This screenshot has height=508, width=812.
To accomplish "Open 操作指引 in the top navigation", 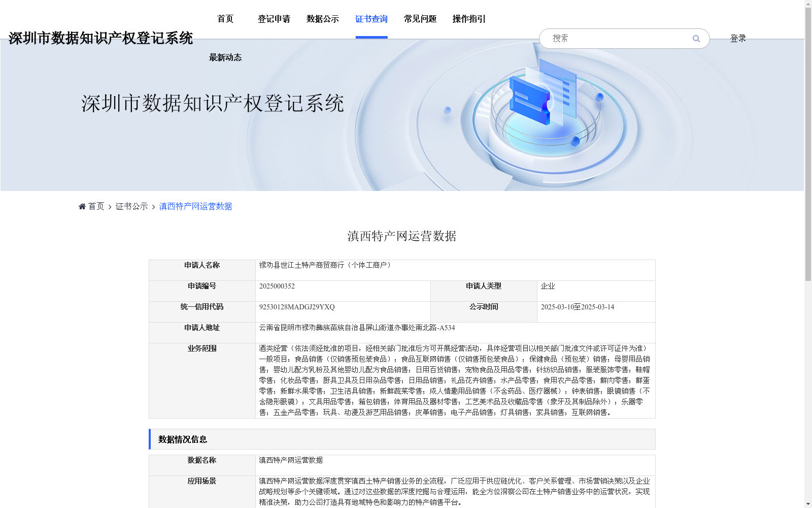I will (x=469, y=19).
